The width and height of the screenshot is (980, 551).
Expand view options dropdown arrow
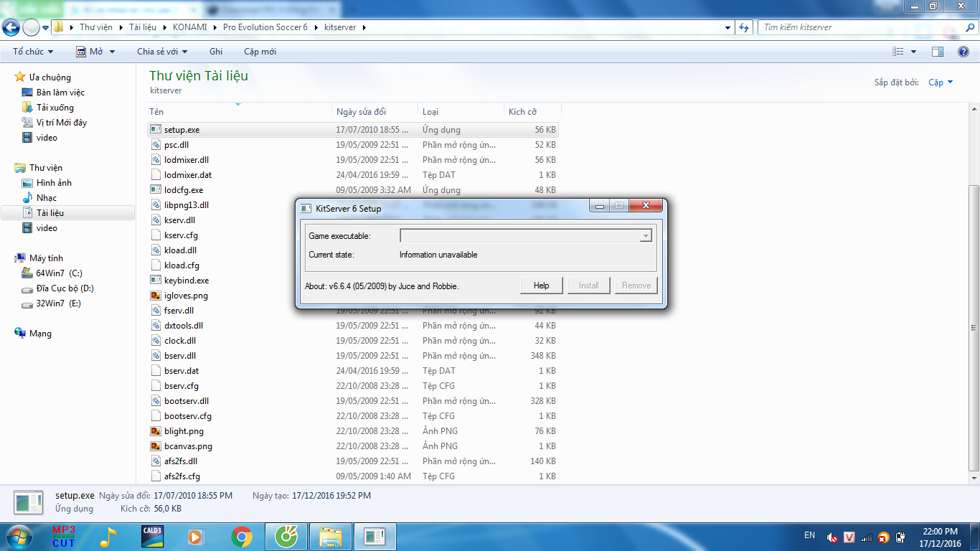point(913,52)
